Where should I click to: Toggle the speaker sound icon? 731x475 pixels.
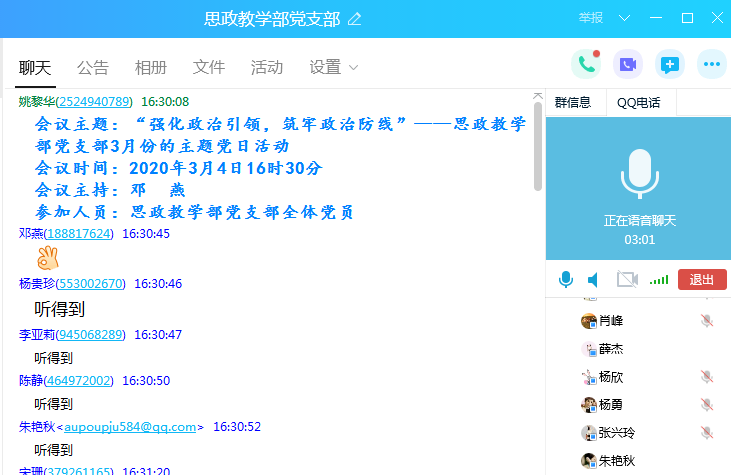click(593, 280)
